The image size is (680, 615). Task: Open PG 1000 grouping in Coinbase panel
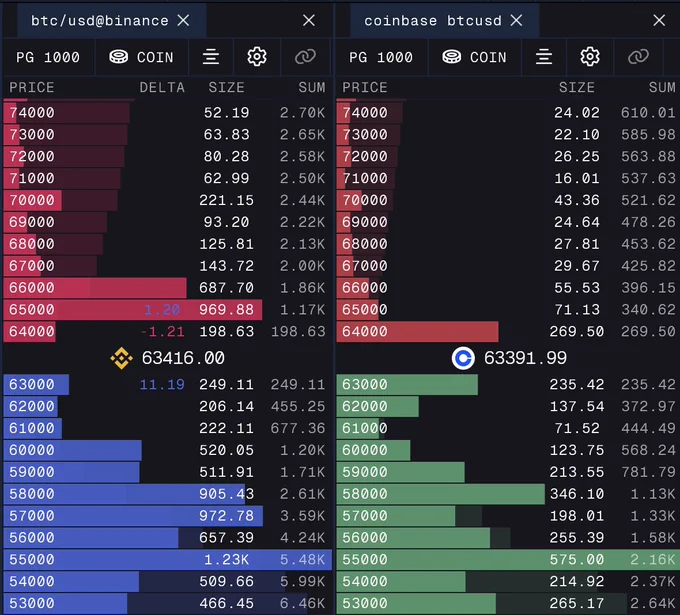[x=381, y=57]
